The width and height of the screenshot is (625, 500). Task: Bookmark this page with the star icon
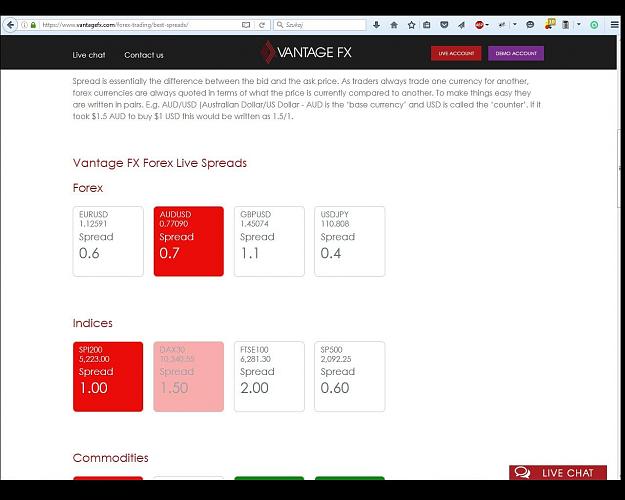[411, 25]
